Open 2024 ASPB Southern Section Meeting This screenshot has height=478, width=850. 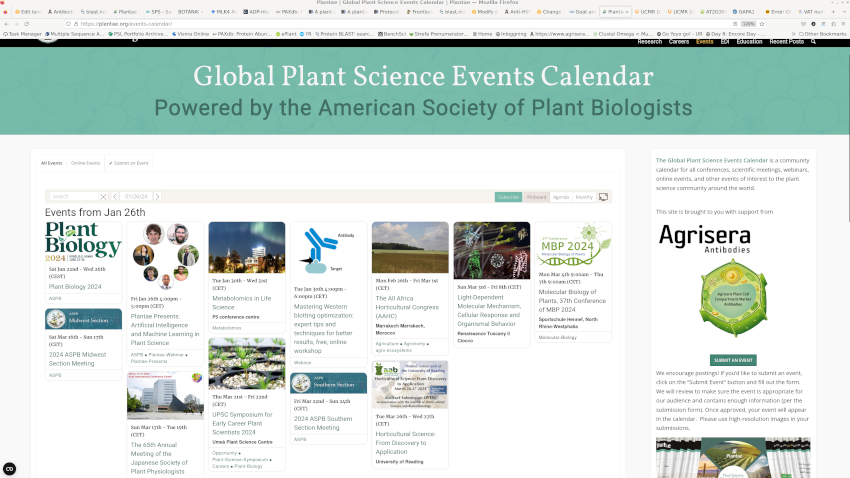click(323, 423)
